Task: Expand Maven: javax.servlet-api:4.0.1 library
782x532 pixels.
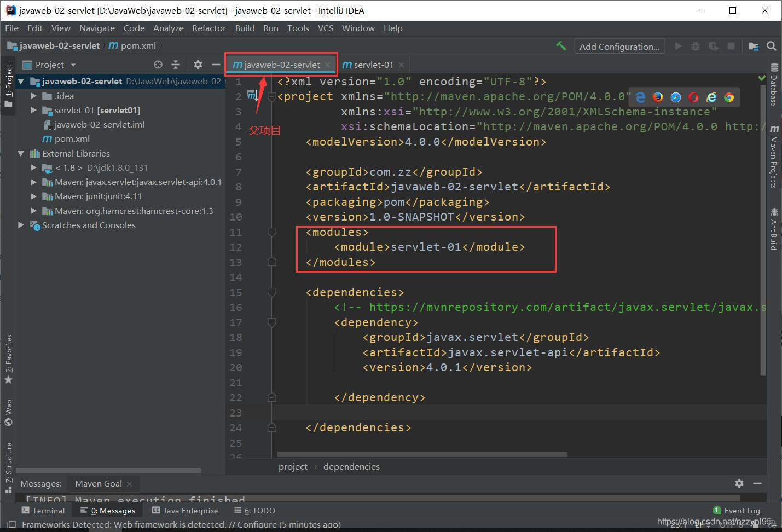Action: (34, 182)
